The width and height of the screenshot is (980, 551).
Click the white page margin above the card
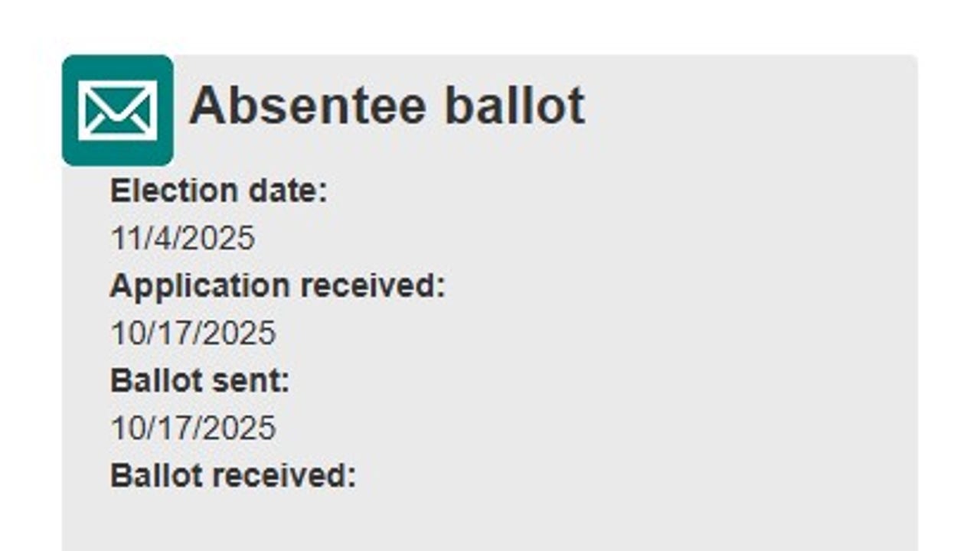click(x=490, y=27)
